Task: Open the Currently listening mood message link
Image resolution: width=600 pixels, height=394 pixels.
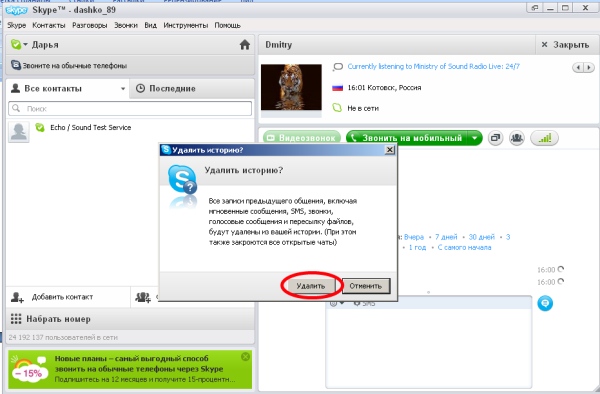Action: point(434,66)
